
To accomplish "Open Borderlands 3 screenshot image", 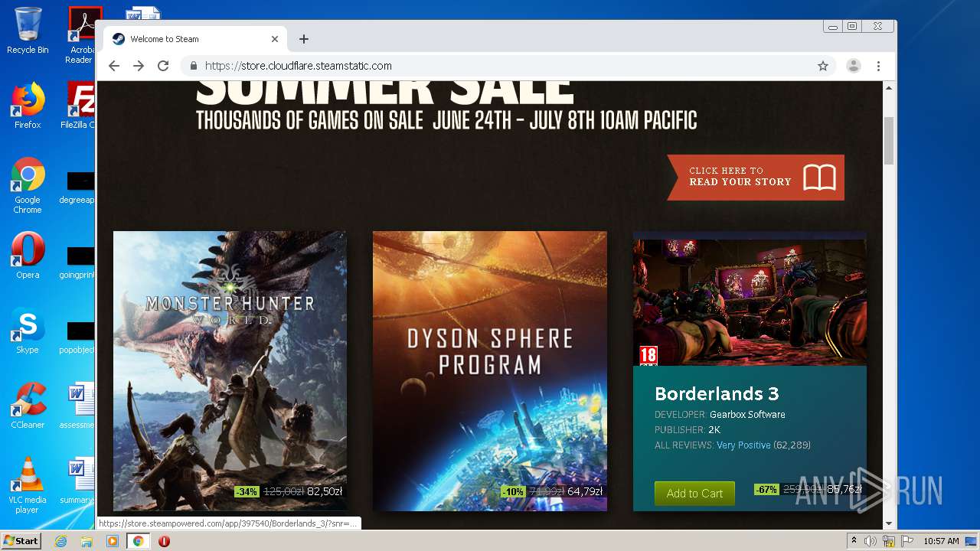I will [750, 302].
